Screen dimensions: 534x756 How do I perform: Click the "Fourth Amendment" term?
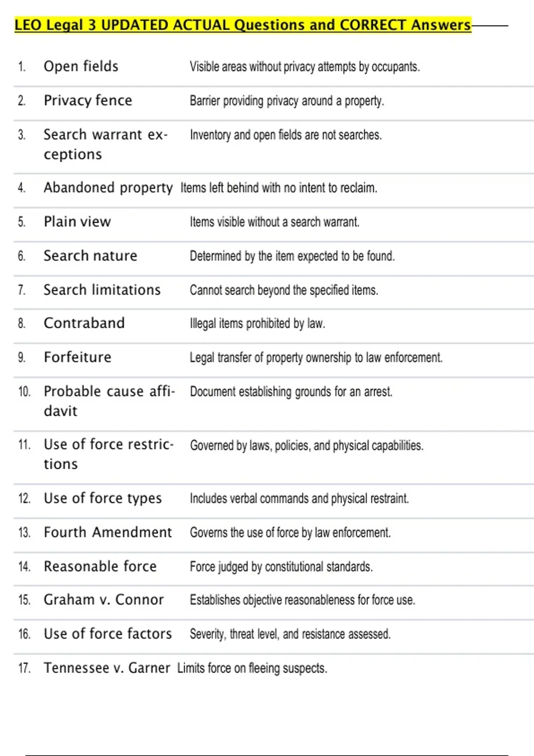click(108, 532)
